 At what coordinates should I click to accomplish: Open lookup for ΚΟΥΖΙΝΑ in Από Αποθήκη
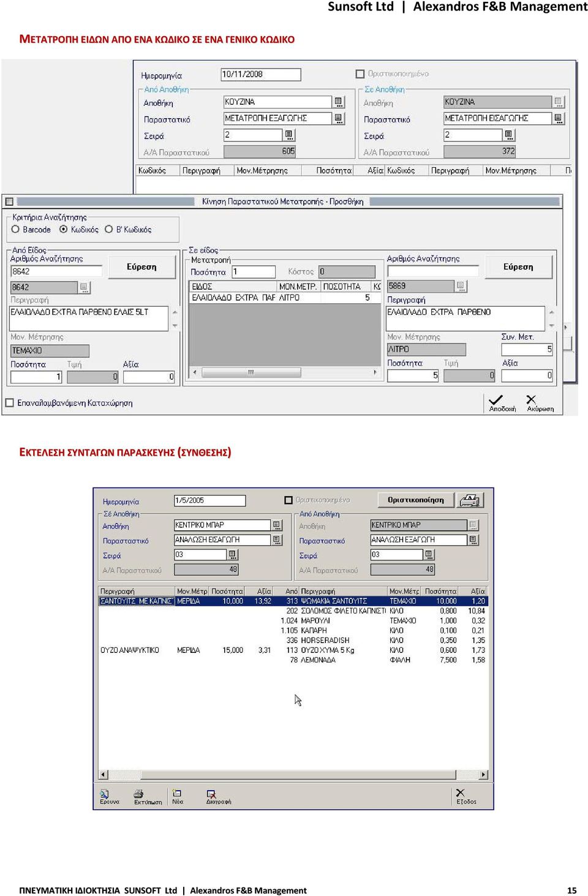[339, 102]
